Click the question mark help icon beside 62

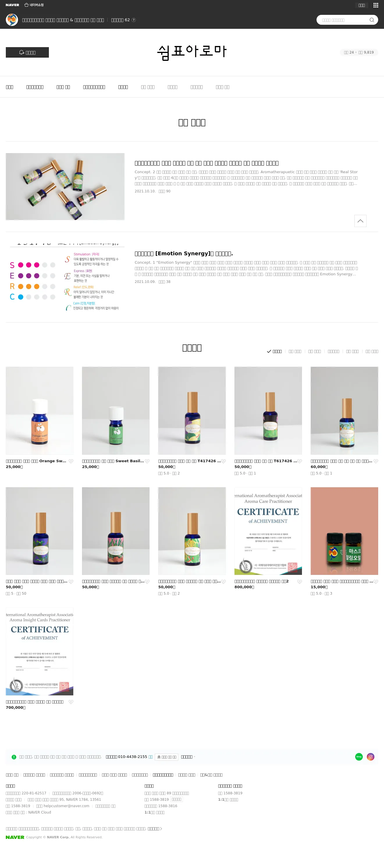[x=134, y=20]
